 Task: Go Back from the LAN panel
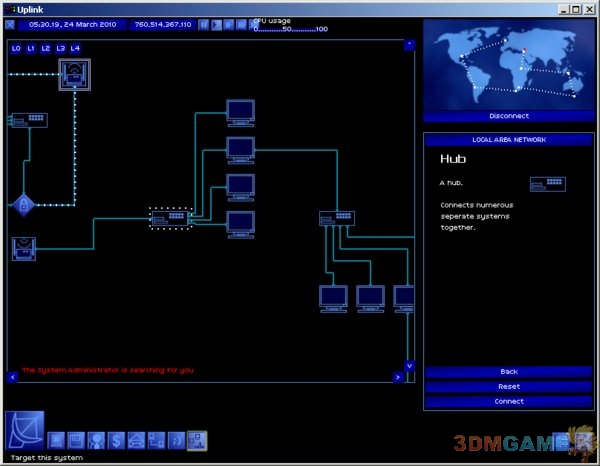point(508,371)
